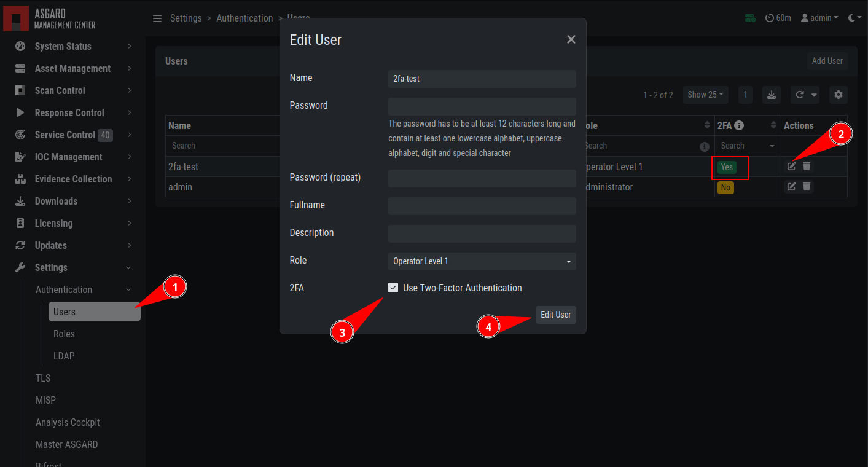Click the Fullname input field
Viewport: 868px width, 467px height.
(x=482, y=206)
